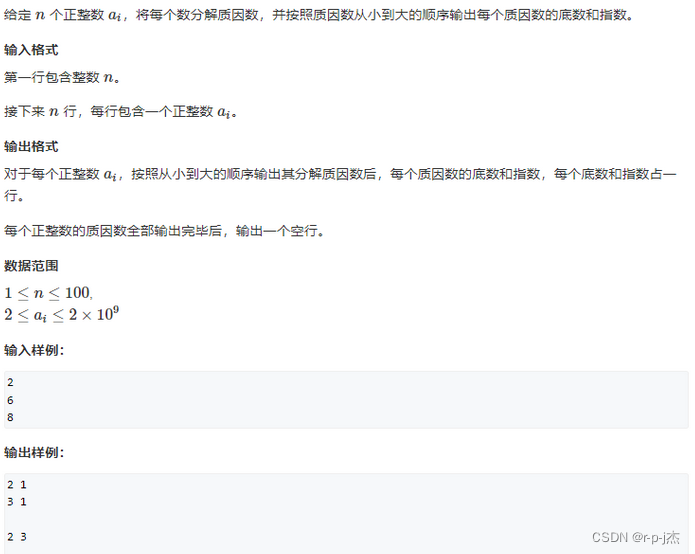Click the 数据范围 heading
The height and width of the screenshot is (554, 695).
[31, 266]
